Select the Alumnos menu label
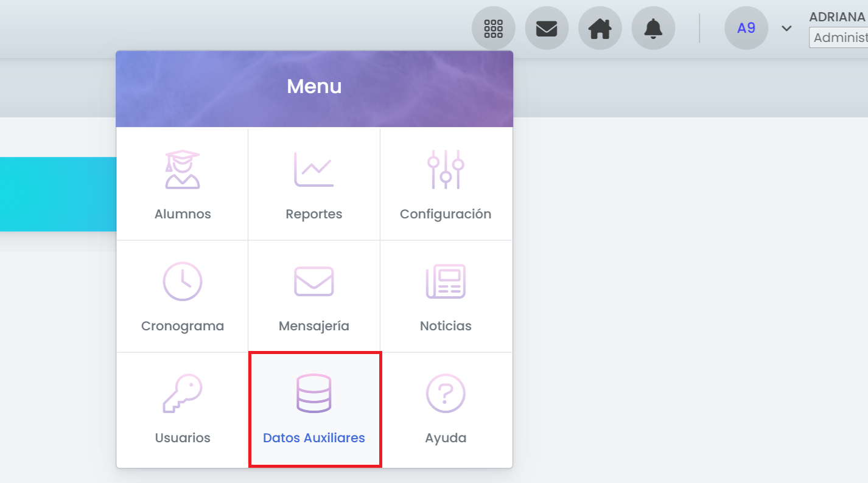This screenshot has width=868, height=483. 183,214
